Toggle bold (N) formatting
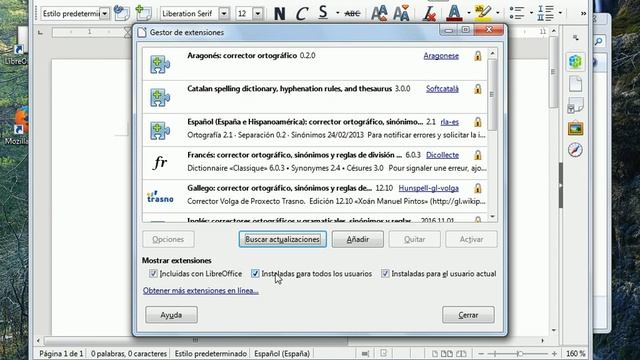640x360 pixels. click(280, 13)
